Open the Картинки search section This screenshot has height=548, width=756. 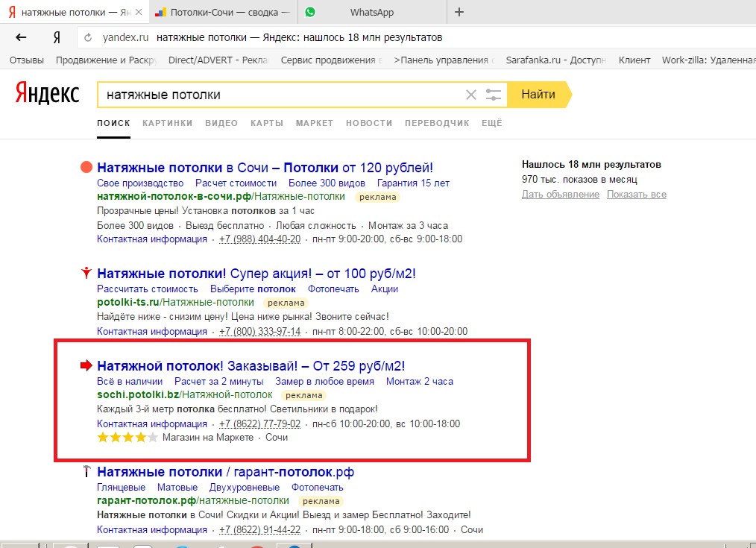pos(167,123)
